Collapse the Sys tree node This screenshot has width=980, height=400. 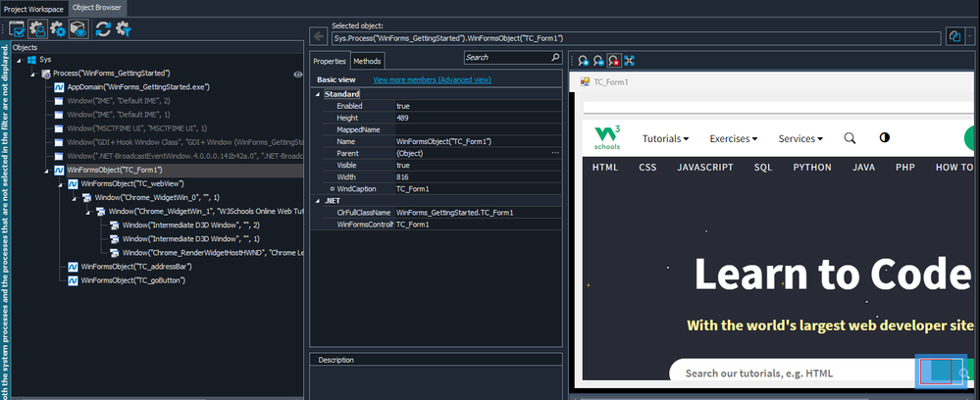pos(19,60)
